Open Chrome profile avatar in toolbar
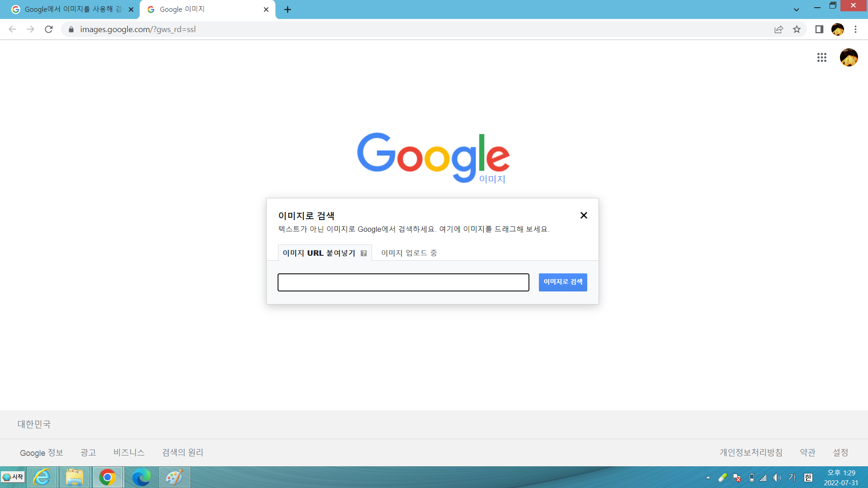The width and height of the screenshot is (868, 488). coord(838,29)
